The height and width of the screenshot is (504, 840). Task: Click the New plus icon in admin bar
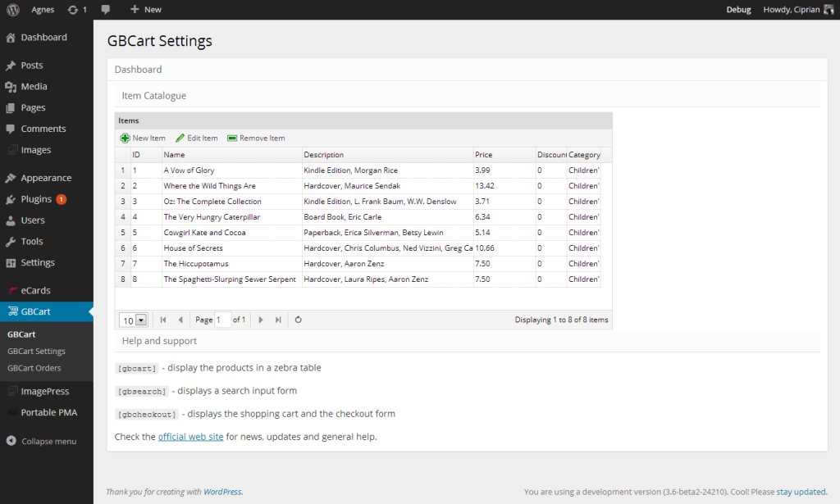coord(135,9)
